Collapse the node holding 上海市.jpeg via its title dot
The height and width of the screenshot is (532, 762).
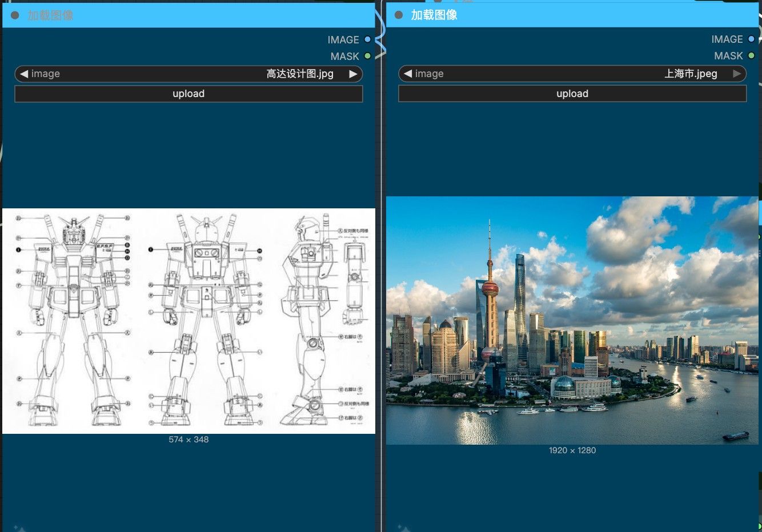tap(399, 15)
